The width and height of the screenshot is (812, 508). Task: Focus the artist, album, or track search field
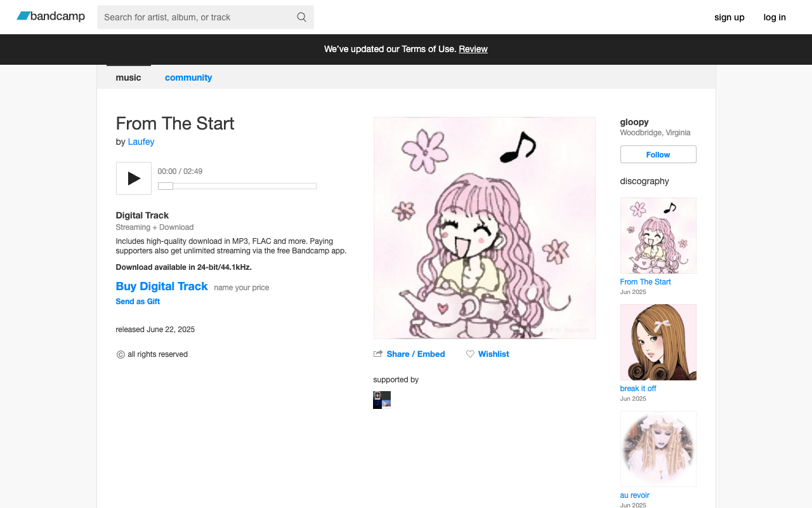pos(206,17)
